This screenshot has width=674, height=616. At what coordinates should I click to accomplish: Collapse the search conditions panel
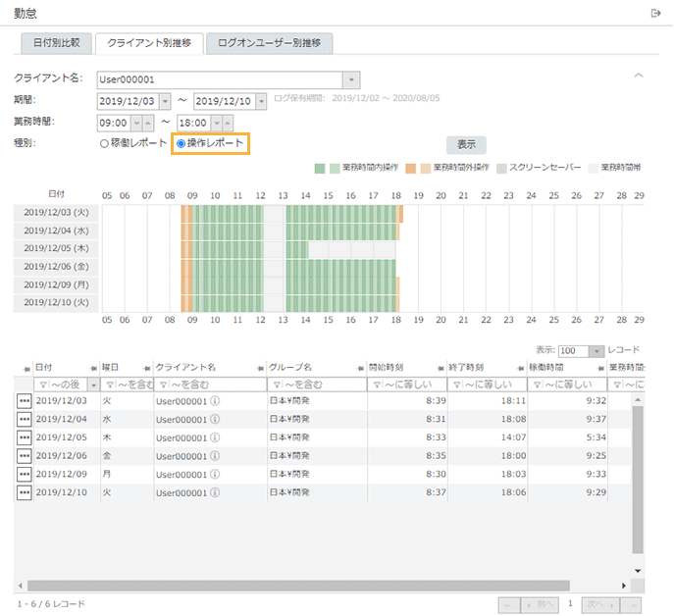click(x=639, y=76)
